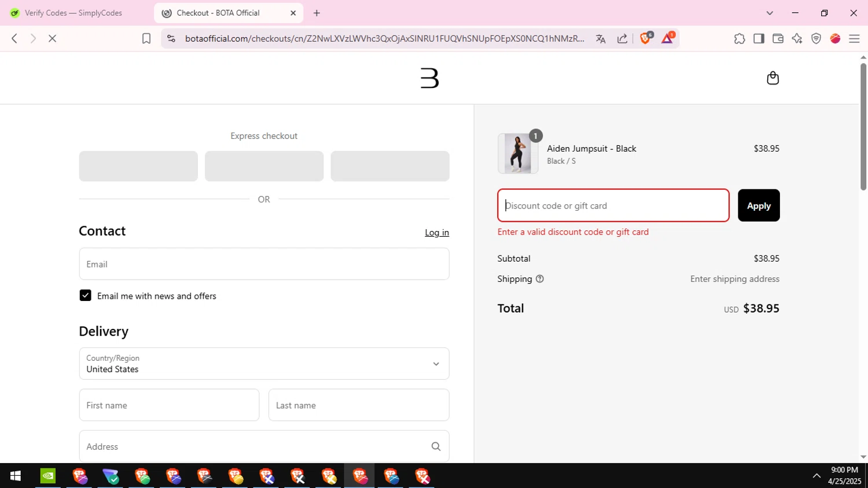
Task: Show hidden system tray icons
Action: click(816, 476)
